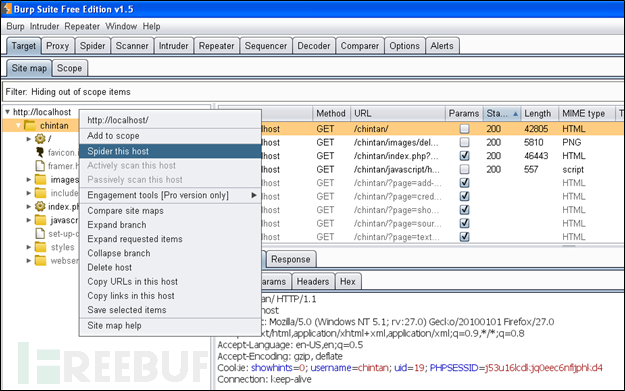Click the Filter: Hiding out of scope items bar
This screenshot has height=391, width=625.
313,92
